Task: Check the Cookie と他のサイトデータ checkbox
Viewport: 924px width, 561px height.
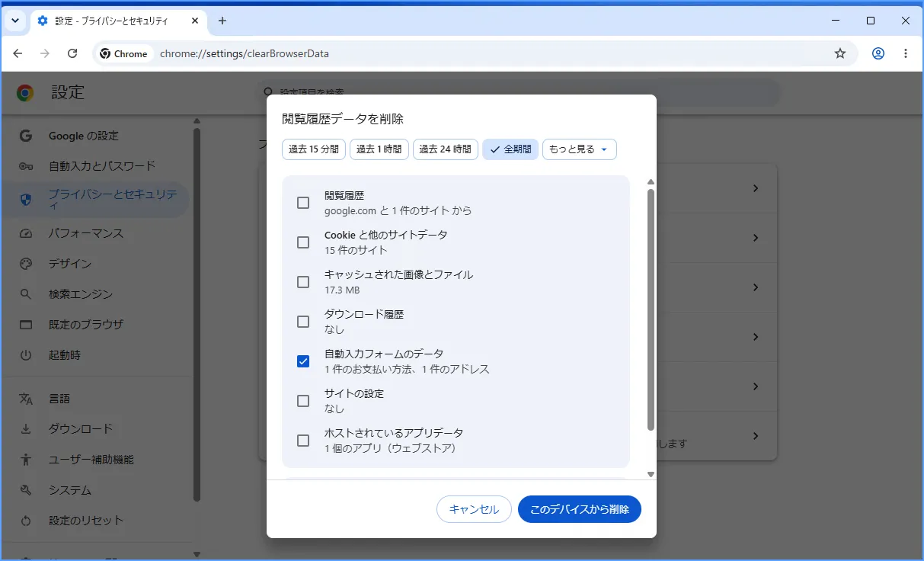Action: point(303,242)
